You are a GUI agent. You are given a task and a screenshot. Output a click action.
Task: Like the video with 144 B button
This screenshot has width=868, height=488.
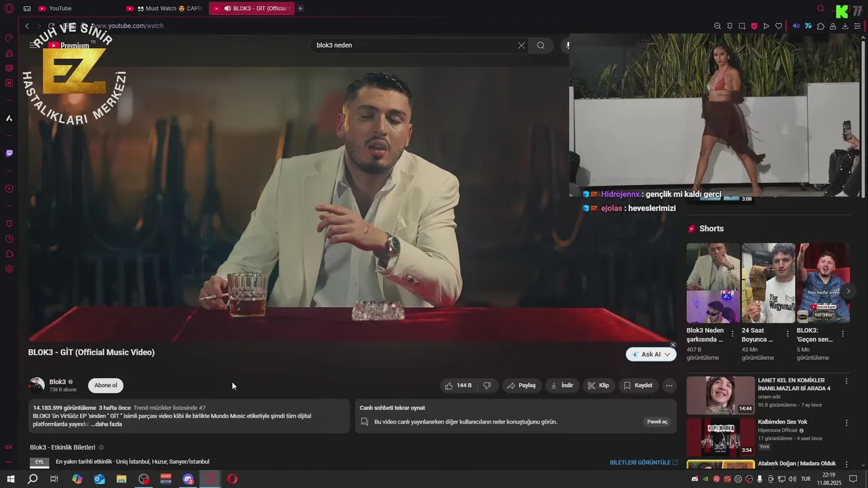point(458,385)
